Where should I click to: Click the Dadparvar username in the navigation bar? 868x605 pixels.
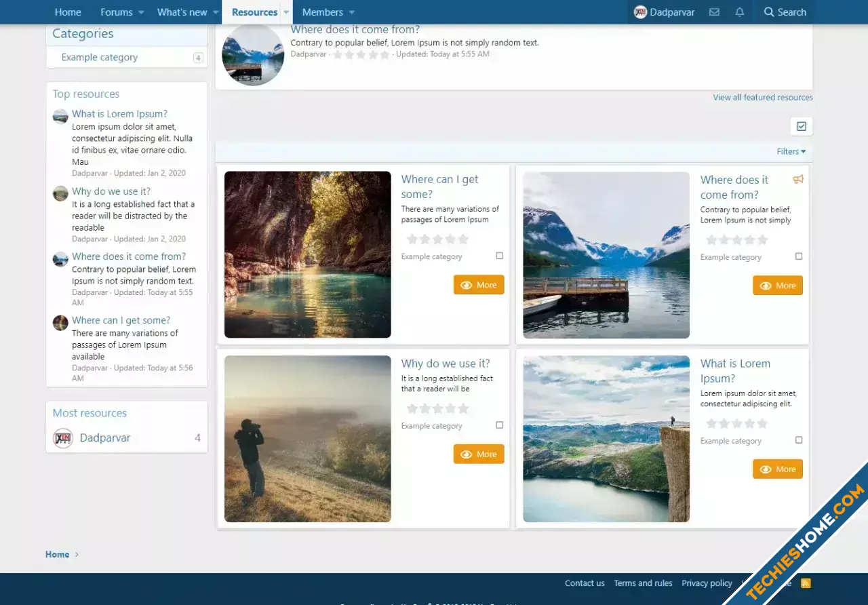[x=672, y=12]
